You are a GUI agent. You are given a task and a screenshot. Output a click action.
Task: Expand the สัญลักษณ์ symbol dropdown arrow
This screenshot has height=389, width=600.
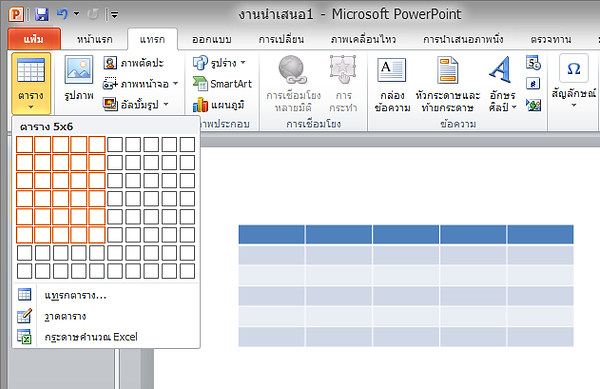(574, 105)
